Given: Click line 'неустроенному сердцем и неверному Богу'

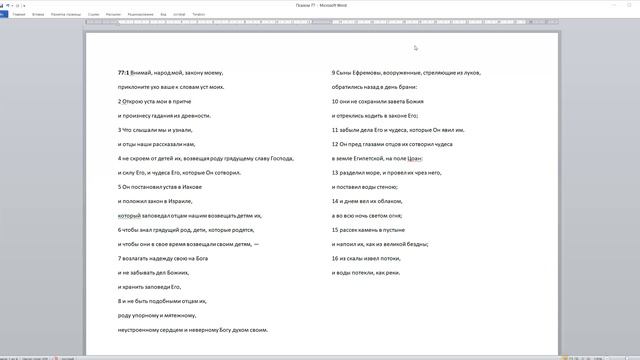Looking at the screenshot, I should 193,330.
